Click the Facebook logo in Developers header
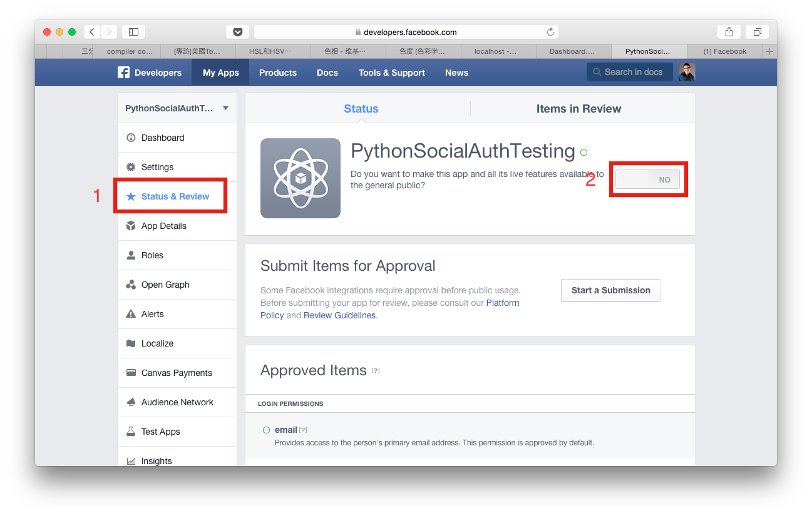 point(123,73)
